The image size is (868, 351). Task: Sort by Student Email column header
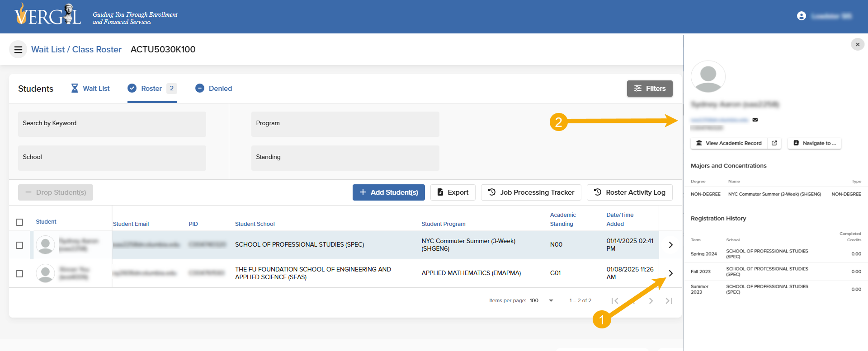131,224
